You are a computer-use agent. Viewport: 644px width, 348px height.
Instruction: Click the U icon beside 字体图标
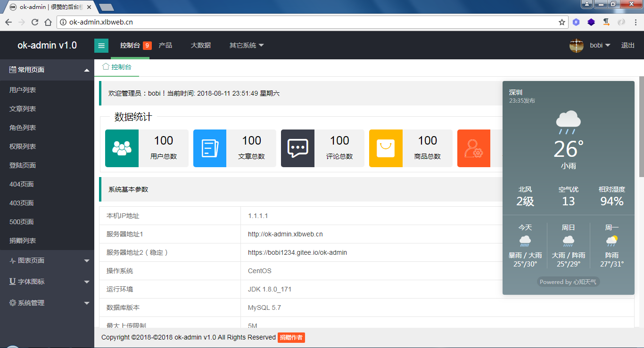13,282
